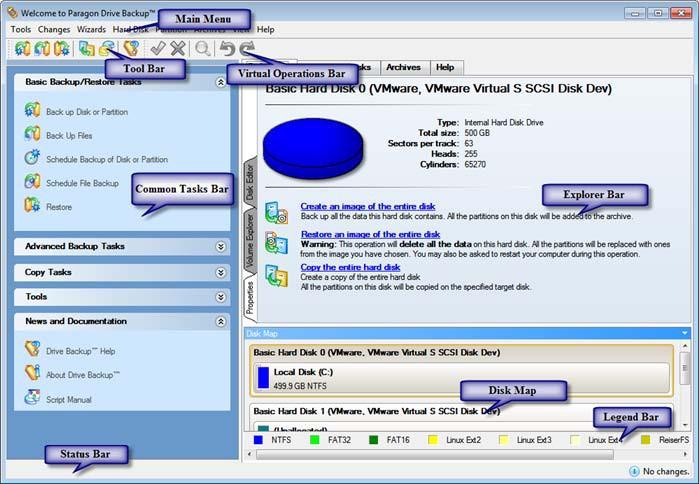
Task: Switch to the Help tab
Action: coord(445,67)
